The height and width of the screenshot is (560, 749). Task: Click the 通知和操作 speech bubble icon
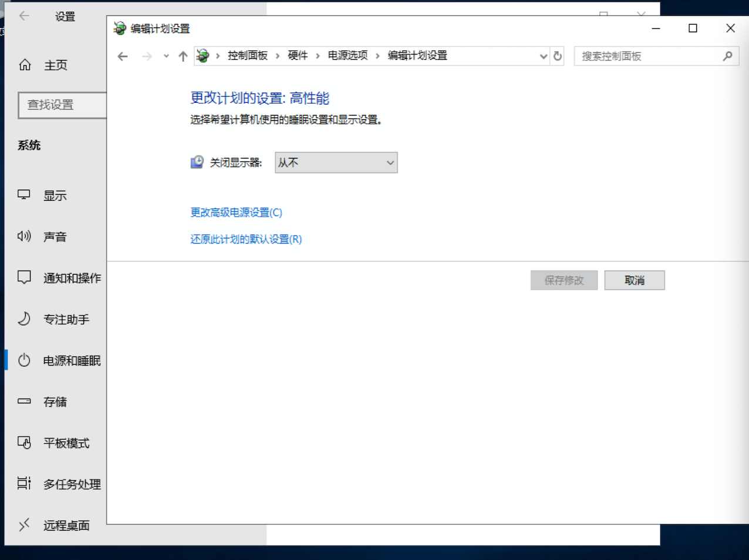pyautogui.click(x=24, y=277)
